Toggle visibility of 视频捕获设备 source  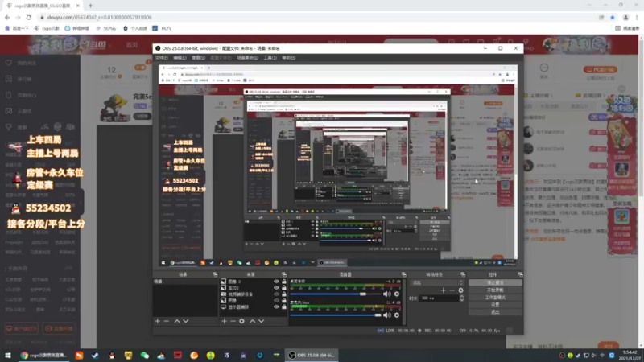pos(276,294)
